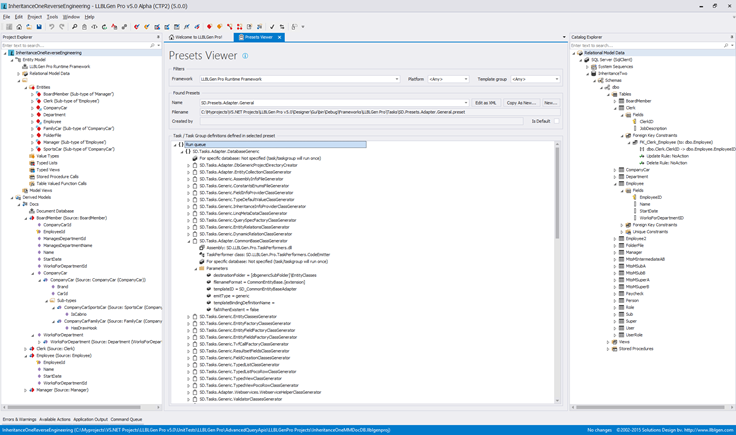Screen dimensions: 736x435
Task: Collapse the Run queue node
Action: [175, 145]
